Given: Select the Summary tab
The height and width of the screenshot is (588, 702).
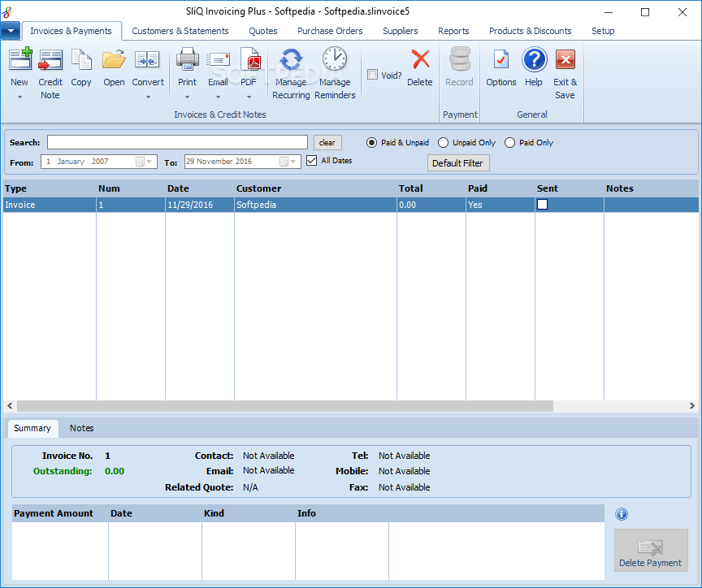Looking at the screenshot, I should tap(32, 428).
